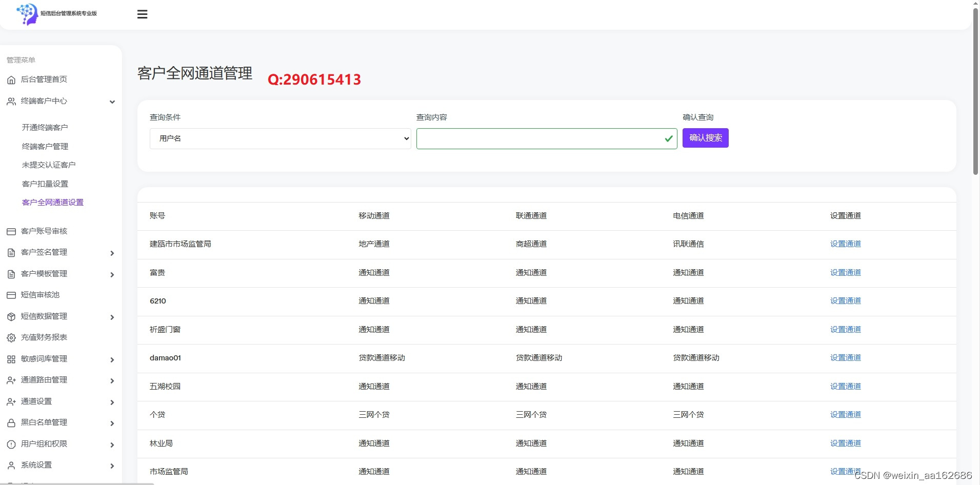Expand the 通道路由管理 arrow

click(x=112, y=381)
